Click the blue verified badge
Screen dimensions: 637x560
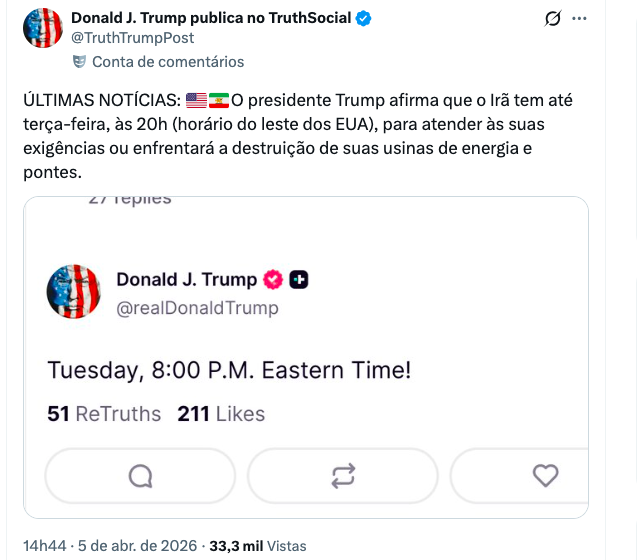coord(365,18)
